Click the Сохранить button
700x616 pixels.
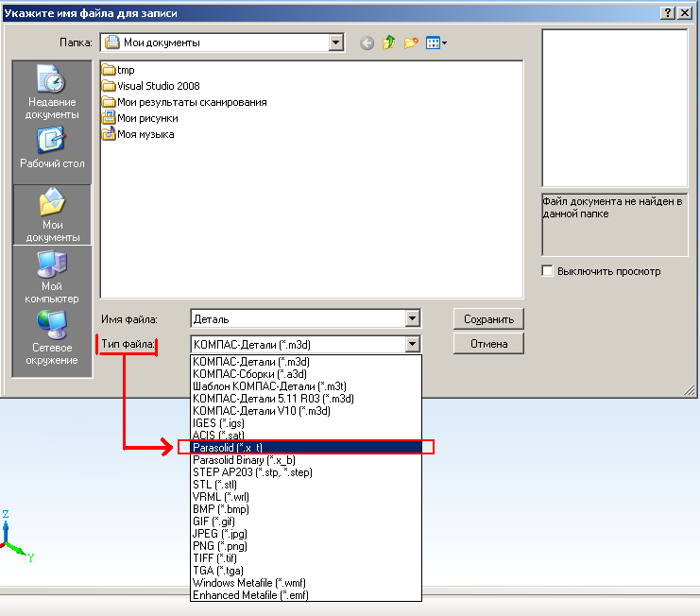pyautogui.click(x=488, y=318)
